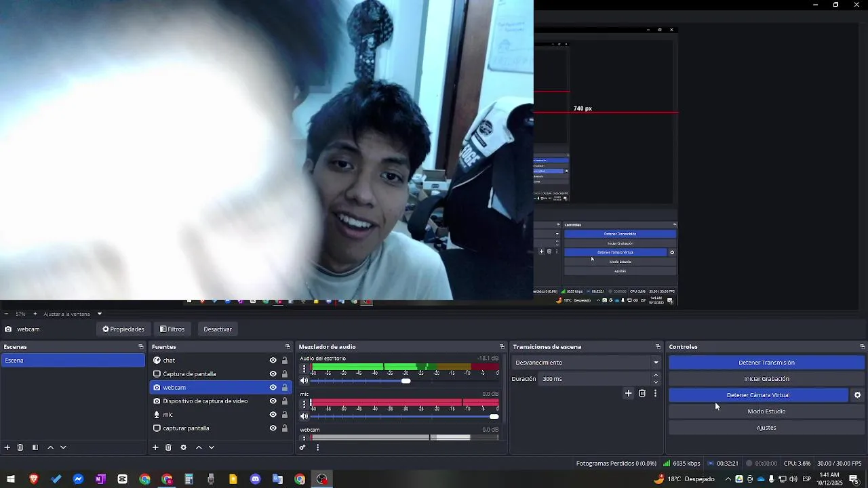Image resolution: width=868 pixels, height=488 pixels.
Task: Toggle lock on webcam source
Action: (285, 388)
